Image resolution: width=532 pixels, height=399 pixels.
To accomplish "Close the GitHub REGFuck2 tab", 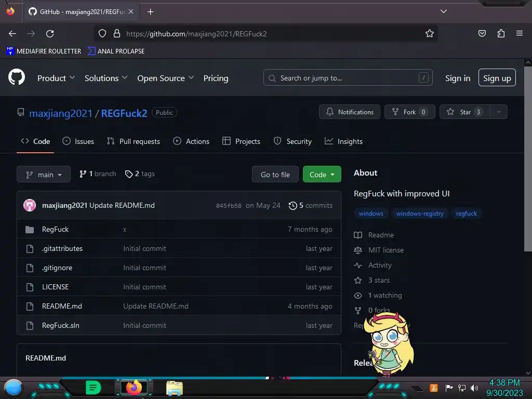I will click(x=131, y=12).
